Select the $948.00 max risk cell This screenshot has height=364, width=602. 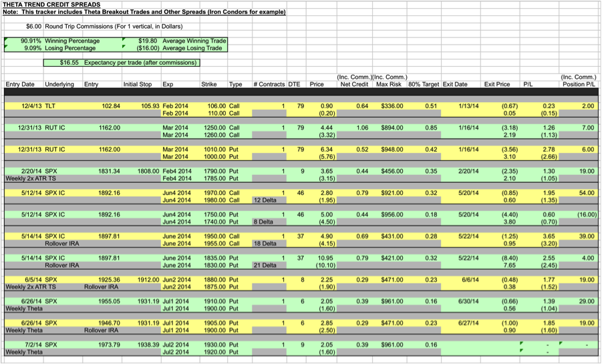click(x=392, y=150)
